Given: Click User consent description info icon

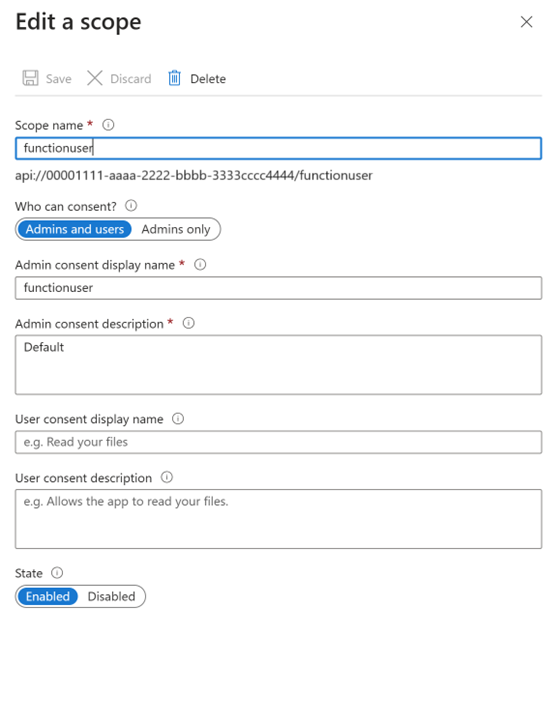Looking at the screenshot, I should tap(167, 477).
